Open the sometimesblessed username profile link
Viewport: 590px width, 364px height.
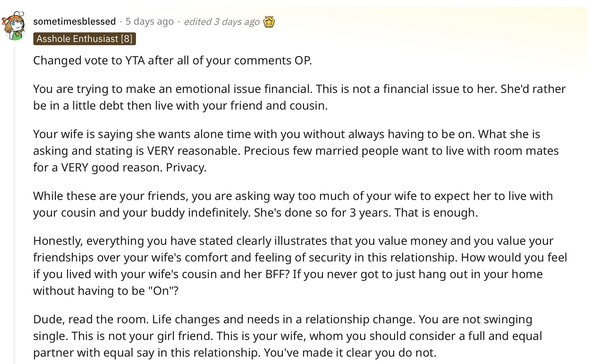click(74, 21)
